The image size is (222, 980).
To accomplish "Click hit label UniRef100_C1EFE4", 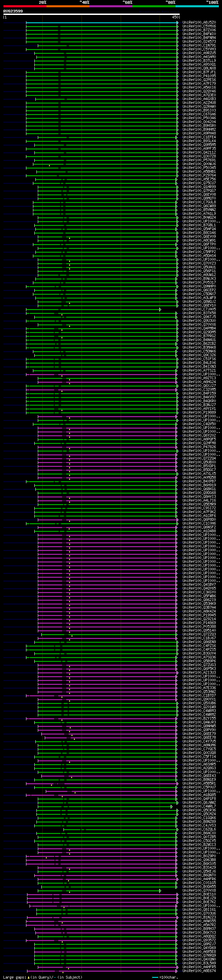I will point(199,137).
